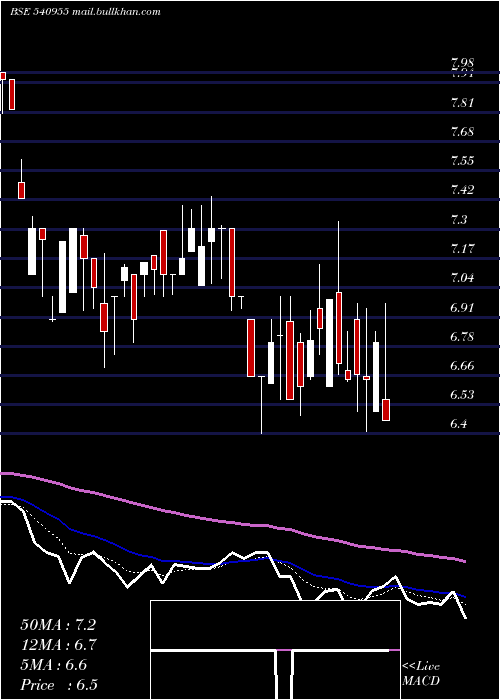Click the '50MA : 7.2' legend text

tap(58, 625)
